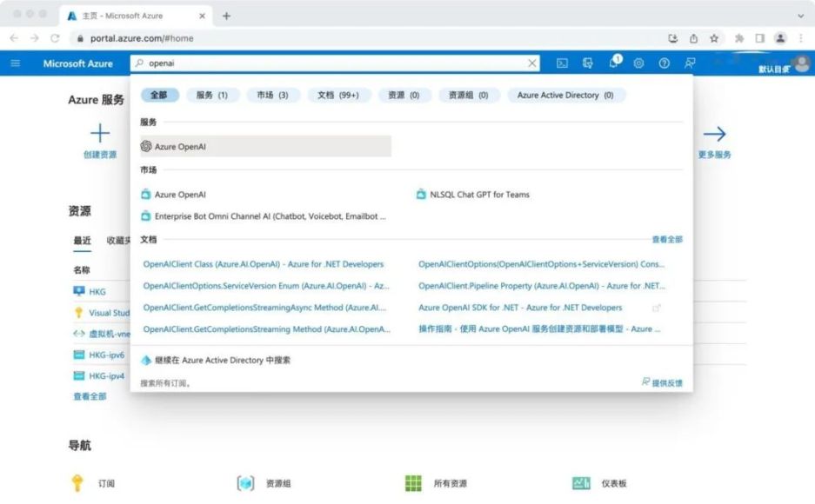Open the 仪表板 dashboard icon

point(581,483)
